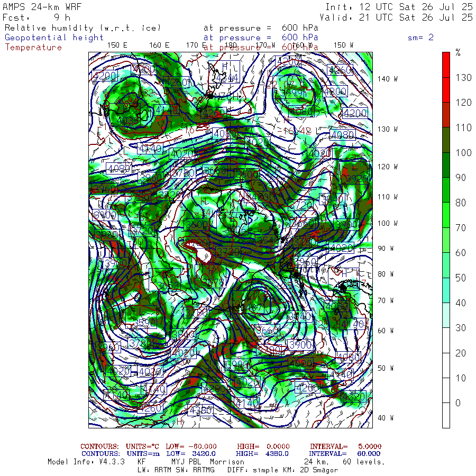Click the blue 'UNITS=m' footer text
This screenshot has height=476, width=476.
[x=143, y=454]
